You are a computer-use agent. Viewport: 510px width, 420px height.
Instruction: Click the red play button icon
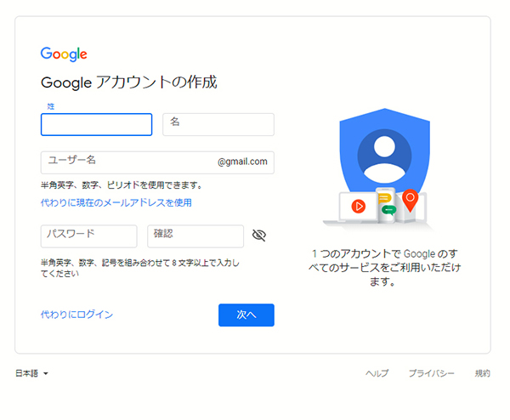[x=359, y=207]
